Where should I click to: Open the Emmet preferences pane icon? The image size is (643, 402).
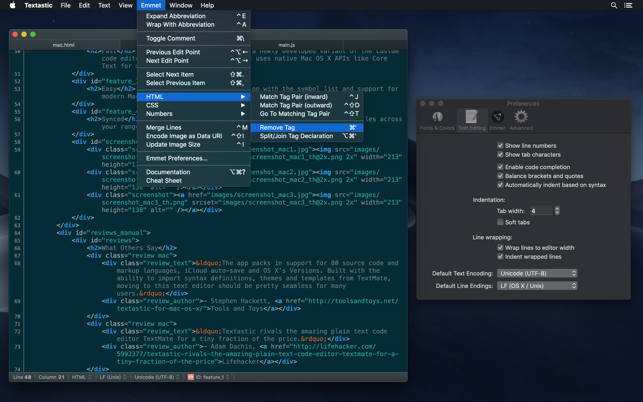497,120
